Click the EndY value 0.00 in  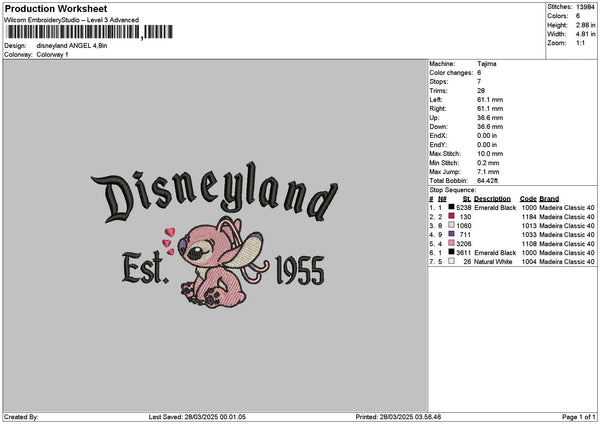(x=487, y=145)
